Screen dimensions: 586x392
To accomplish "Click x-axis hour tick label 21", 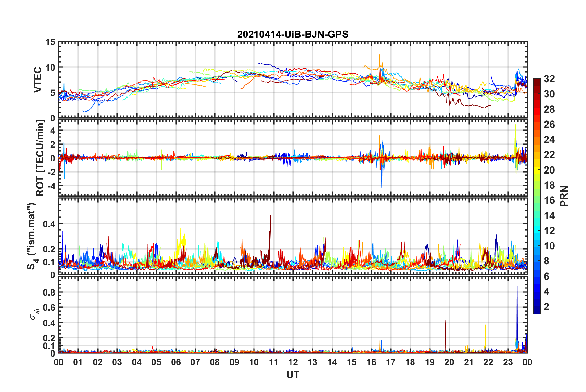I will [469, 362].
